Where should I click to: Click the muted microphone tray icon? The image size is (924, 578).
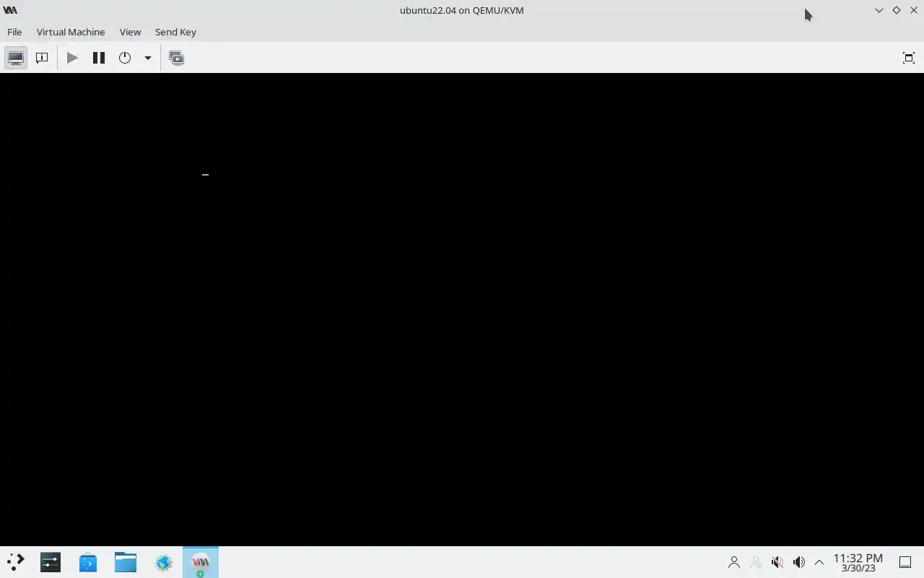pos(777,562)
